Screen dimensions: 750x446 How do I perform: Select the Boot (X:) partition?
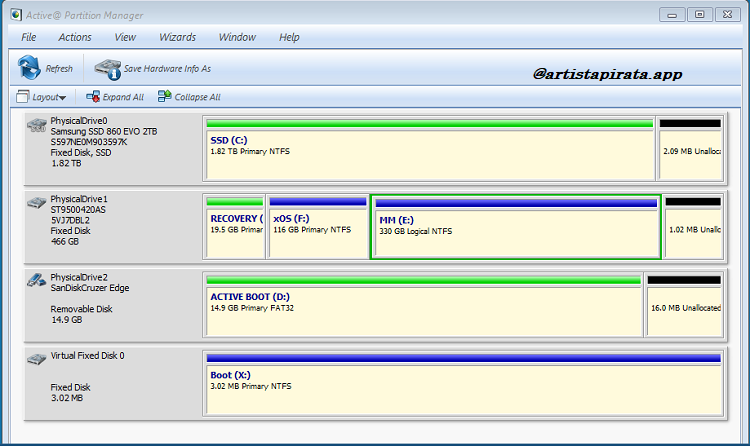pyautogui.click(x=463, y=388)
